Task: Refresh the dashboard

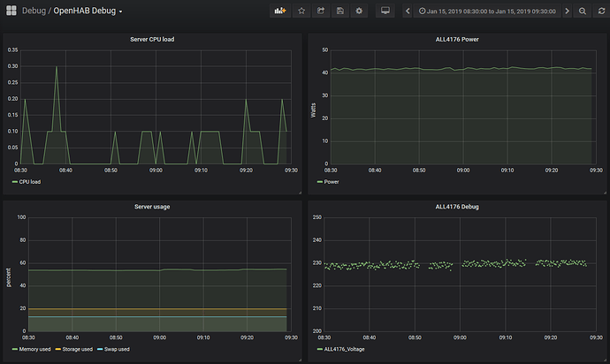Action: 601,11
